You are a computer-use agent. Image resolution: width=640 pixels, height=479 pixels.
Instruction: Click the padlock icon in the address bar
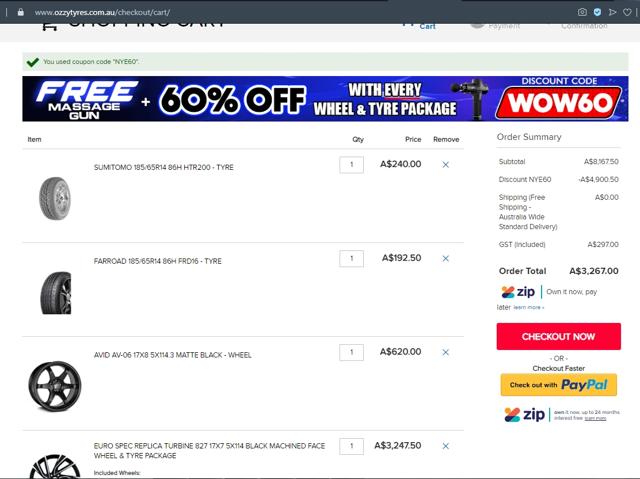[x=20, y=12]
